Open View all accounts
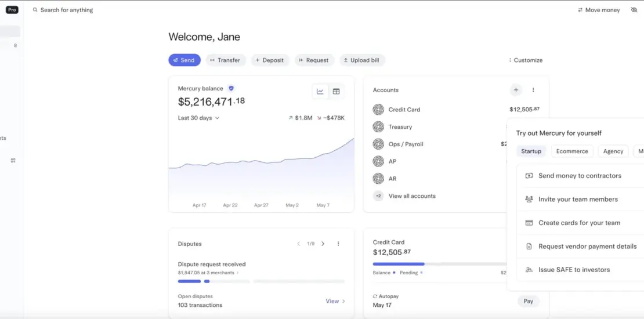The image size is (644, 319). [x=412, y=196]
